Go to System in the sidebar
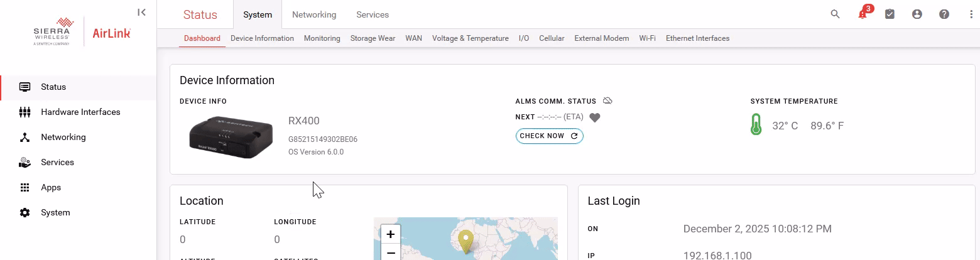This screenshot has width=980, height=260. point(55,212)
